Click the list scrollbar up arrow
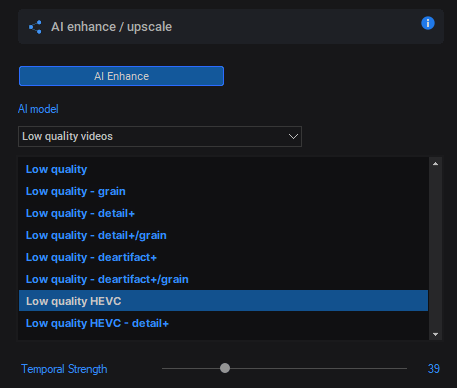 tap(435, 164)
